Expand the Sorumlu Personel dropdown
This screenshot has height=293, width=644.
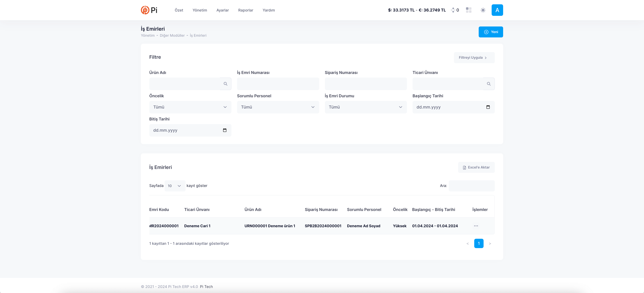click(278, 107)
